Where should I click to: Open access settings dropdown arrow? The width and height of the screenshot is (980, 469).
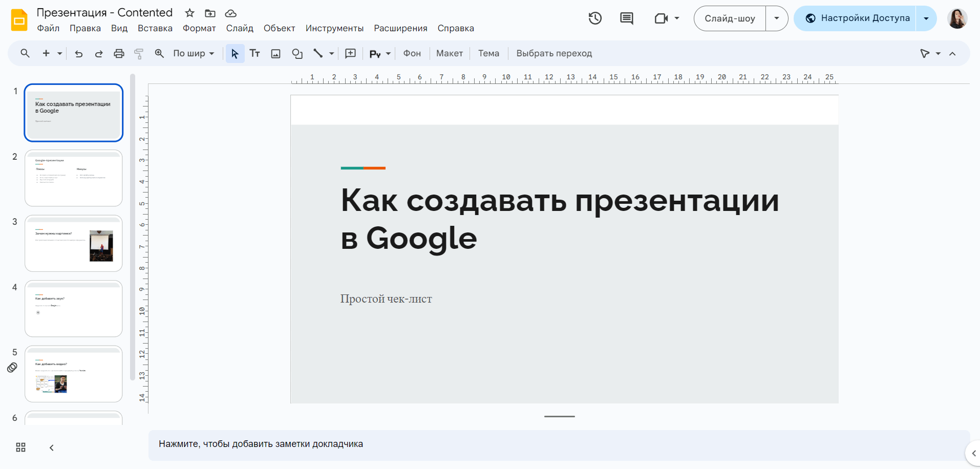926,18
